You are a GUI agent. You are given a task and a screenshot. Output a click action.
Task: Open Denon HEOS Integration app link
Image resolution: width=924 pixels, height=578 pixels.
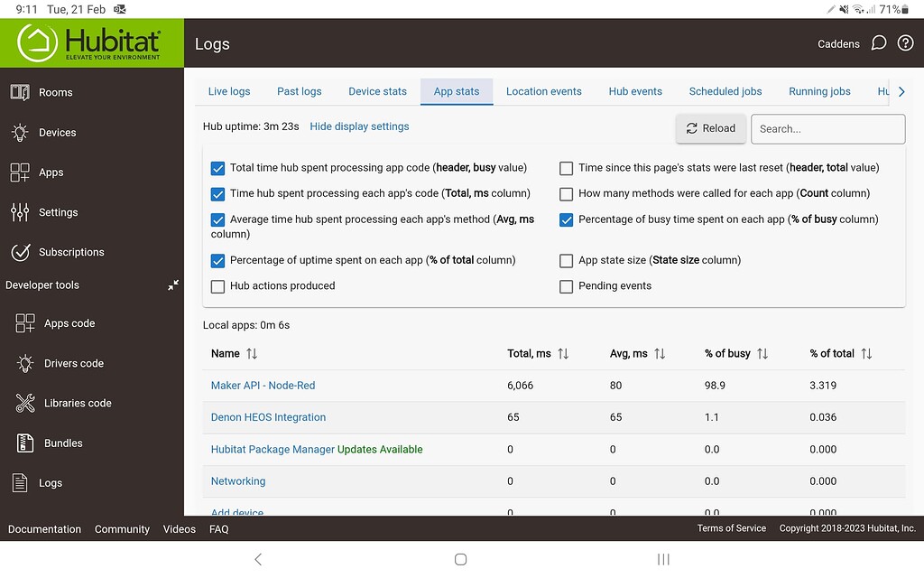268,417
